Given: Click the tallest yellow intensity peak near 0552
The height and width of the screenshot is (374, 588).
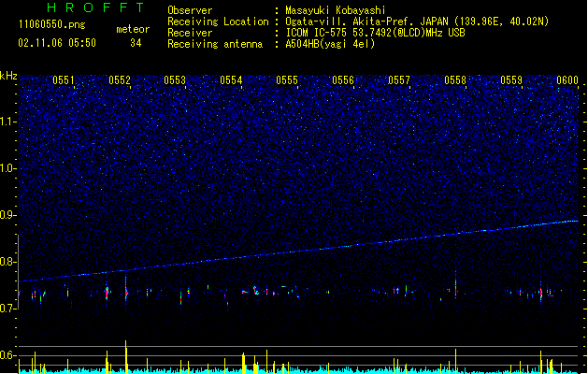Looking at the screenshot, I should [x=126, y=356].
